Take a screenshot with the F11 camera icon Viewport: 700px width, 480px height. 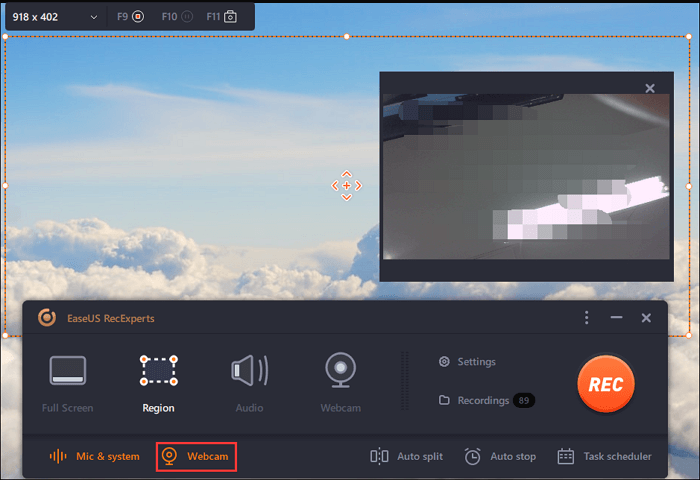coord(230,17)
